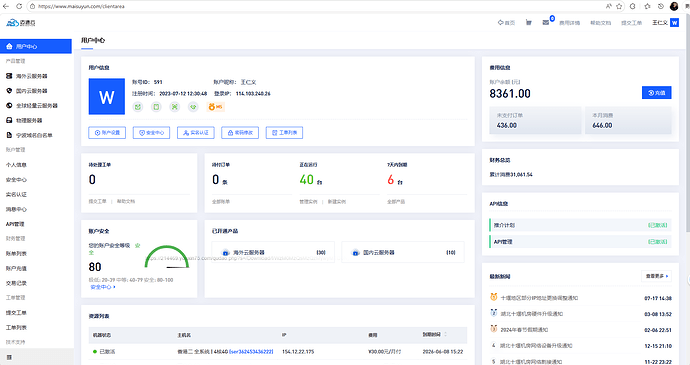The width and height of the screenshot is (690, 365).
Task: Click the 账户设置 button
Action: click(x=107, y=133)
